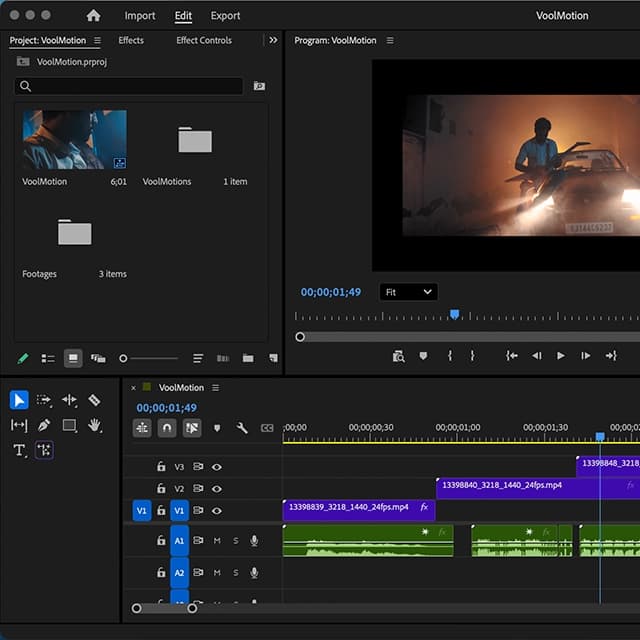The image size is (640, 640).
Task: Toggle V1 track lock
Action: [161, 510]
